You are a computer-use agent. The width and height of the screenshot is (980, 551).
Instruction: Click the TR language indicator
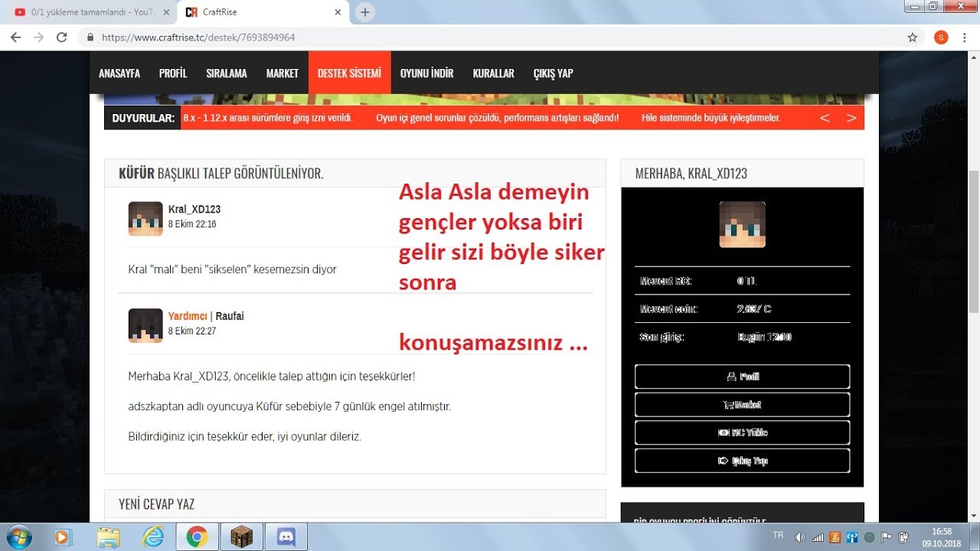click(779, 533)
